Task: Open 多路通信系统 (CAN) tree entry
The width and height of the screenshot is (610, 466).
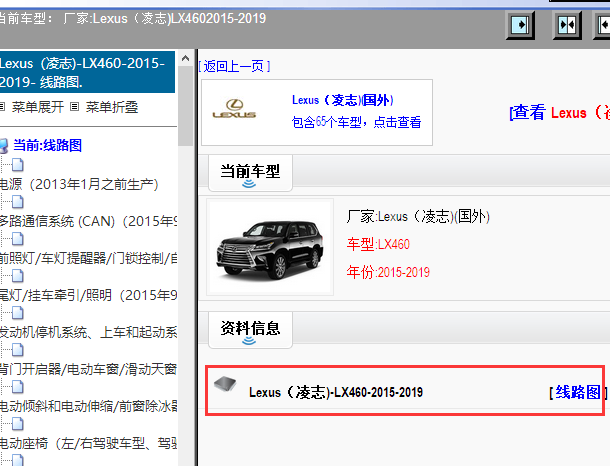Action: (x=88, y=221)
